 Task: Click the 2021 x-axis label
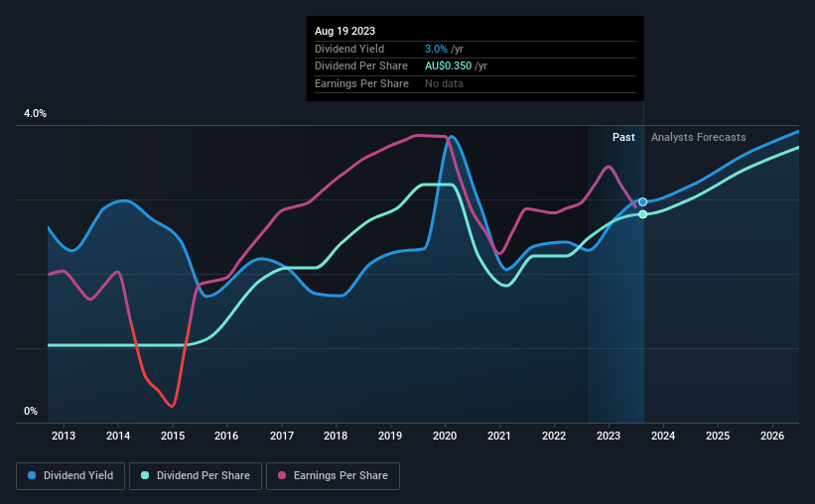tap(499, 436)
